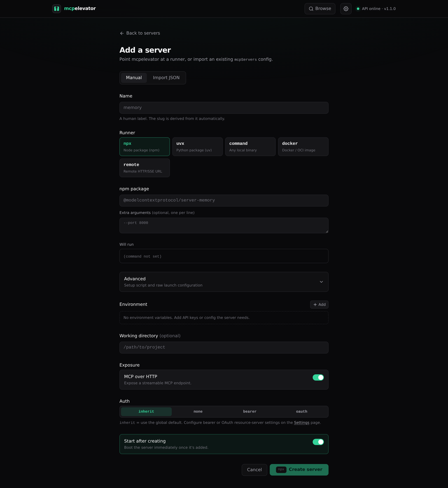Screen dimensions: 448x488
Task: Click the mcpelevator logo icon
Action: [x=56, y=9]
